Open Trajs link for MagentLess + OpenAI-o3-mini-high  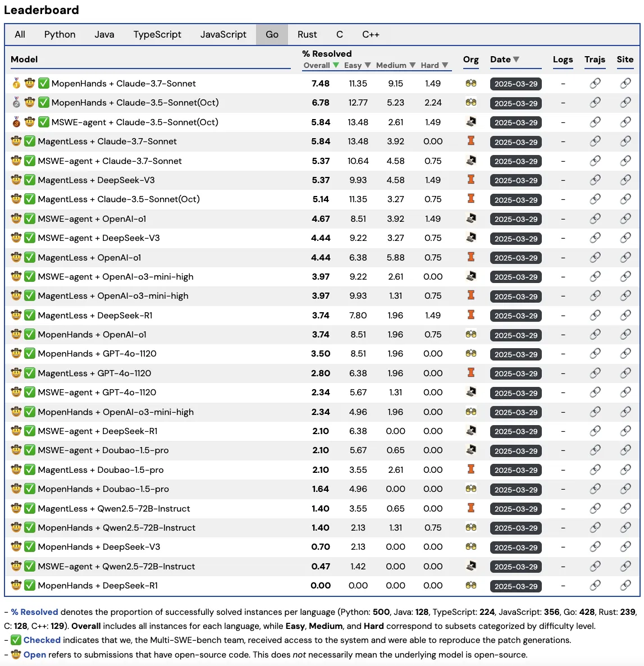click(x=595, y=295)
